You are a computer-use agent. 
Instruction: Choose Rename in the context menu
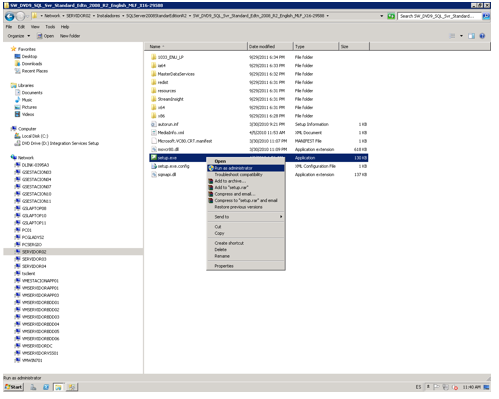point(246,256)
